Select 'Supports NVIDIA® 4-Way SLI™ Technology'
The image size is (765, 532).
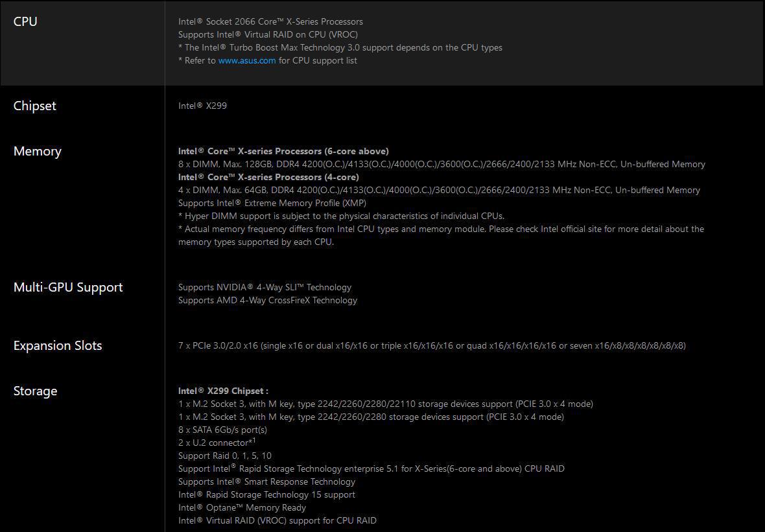[x=265, y=287]
